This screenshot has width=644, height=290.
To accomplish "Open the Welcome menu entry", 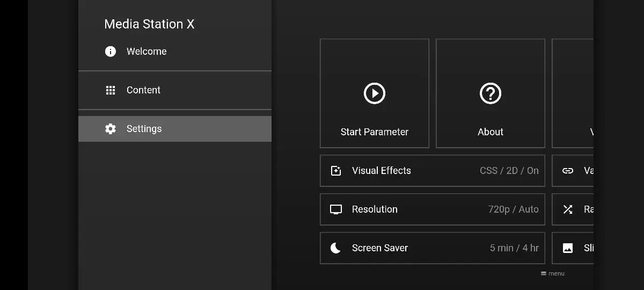I will [147, 52].
